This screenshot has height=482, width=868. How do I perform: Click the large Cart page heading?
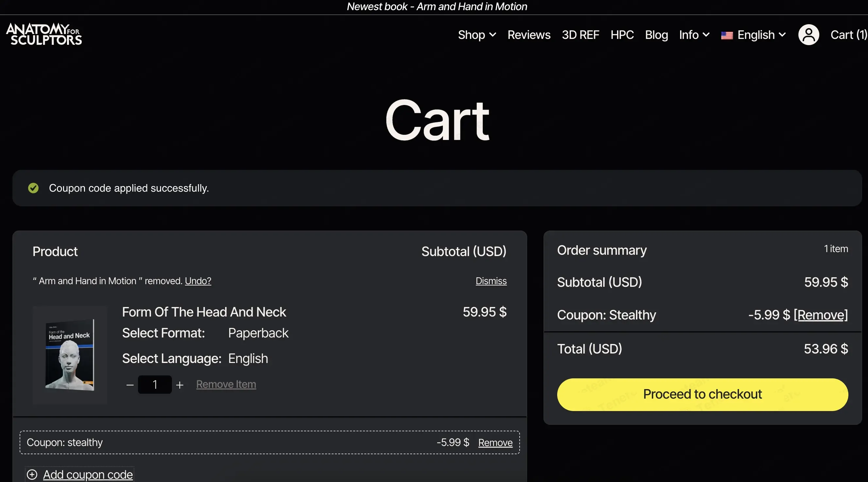pos(437,120)
